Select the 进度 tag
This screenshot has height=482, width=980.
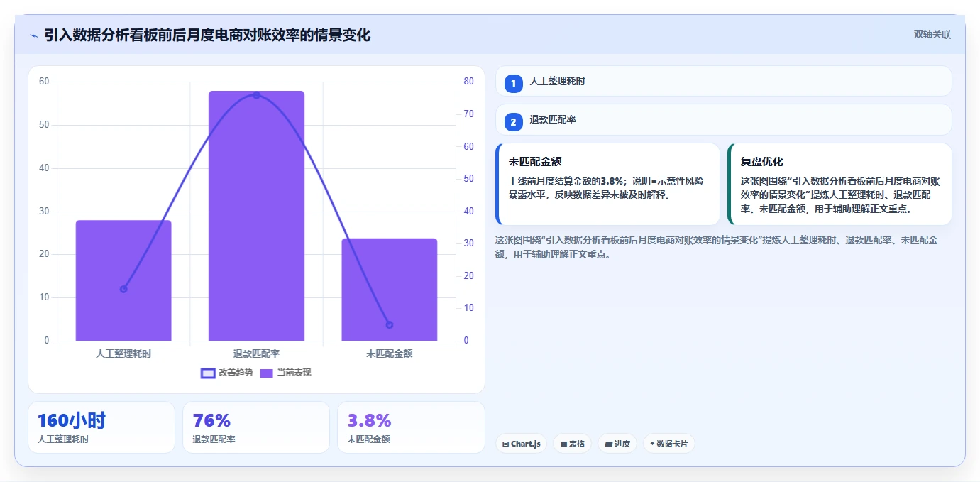pyautogui.click(x=617, y=444)
